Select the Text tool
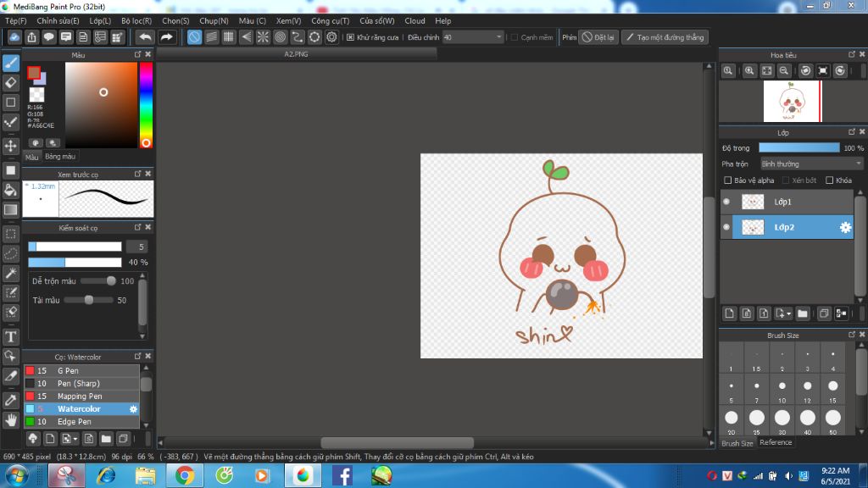This screenshot has width=868, height=488. [10, 336]
